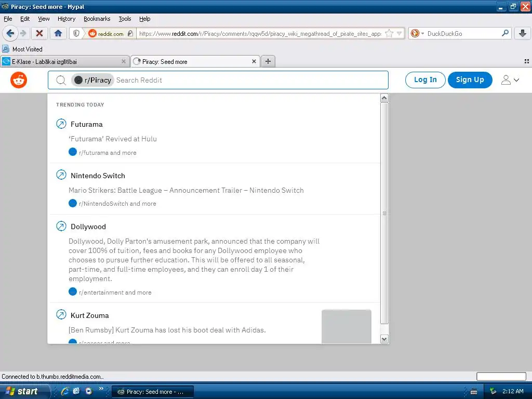Open r/futurama and more link
This screenshot has height=399, width=532.
tap(108, 153)
